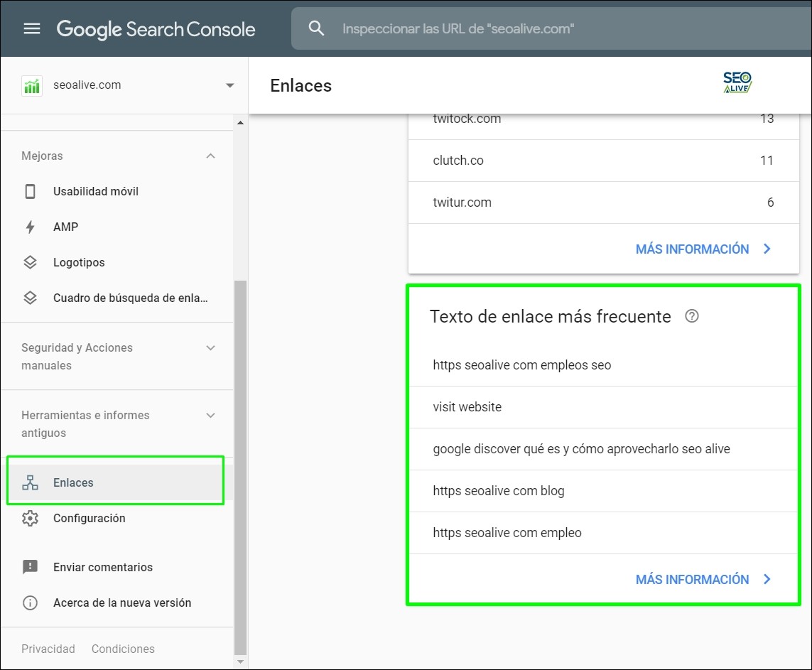Expand Seguridad y Acciones manuales section
Image resolution: width=812 pixels, height=670 pixels.
pyautogui.click(x=210, y=347)
